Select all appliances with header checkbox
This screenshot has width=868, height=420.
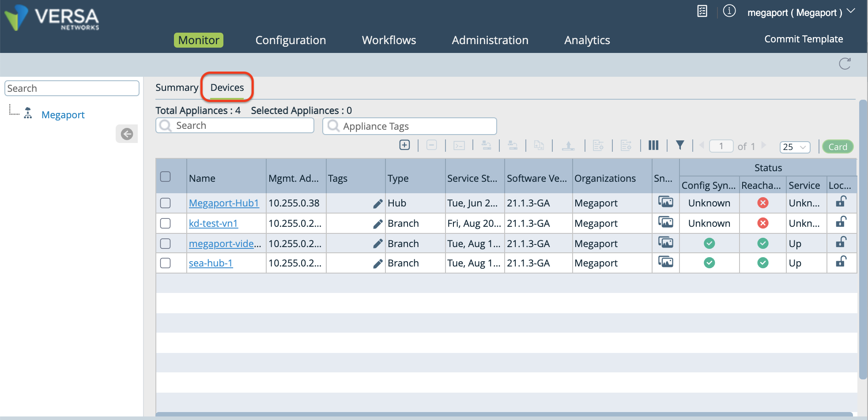point(166,176)
